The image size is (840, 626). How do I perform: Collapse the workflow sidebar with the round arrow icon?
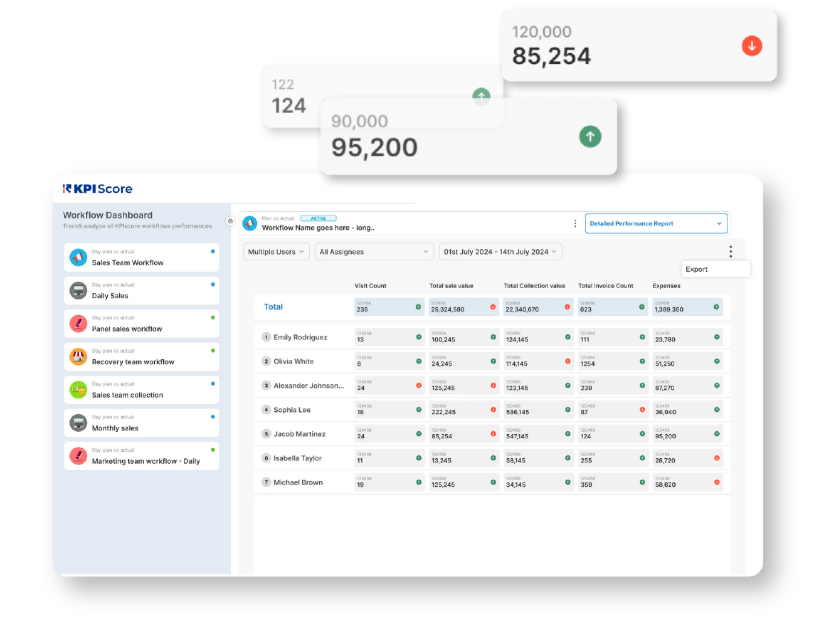[230, 221]
